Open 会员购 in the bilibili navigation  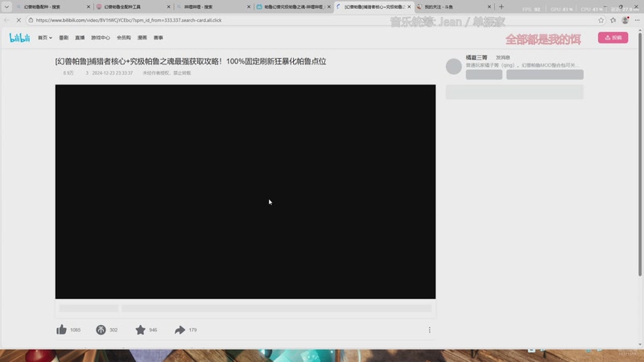pyautogui.click(x=124, y=38)
